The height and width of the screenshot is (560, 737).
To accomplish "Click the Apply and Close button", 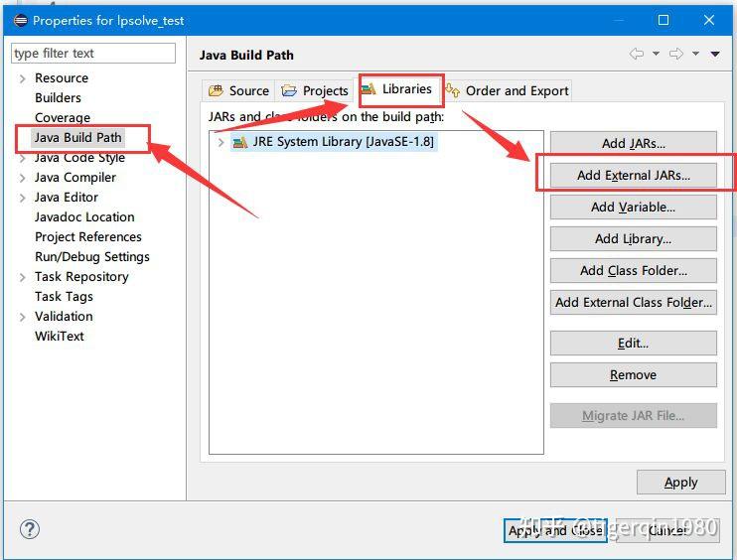I will pyautogui.click(x=555, y=530).
